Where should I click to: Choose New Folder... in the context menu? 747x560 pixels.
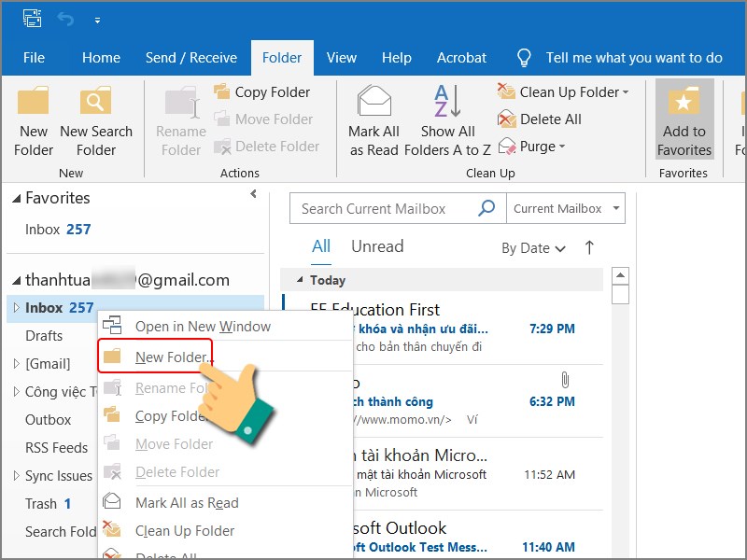(x=174, y=357)
